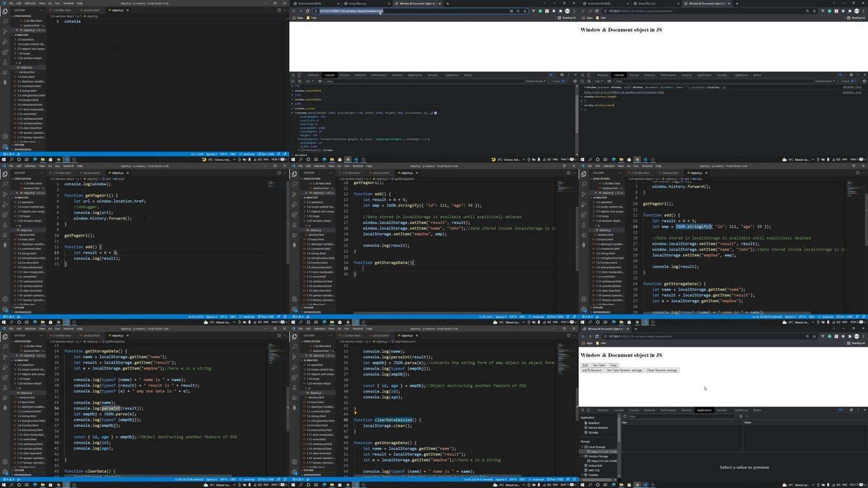Open Source Control in the VS Code window showing 'console'
This screenshot has height=488, width=868.
5,31
